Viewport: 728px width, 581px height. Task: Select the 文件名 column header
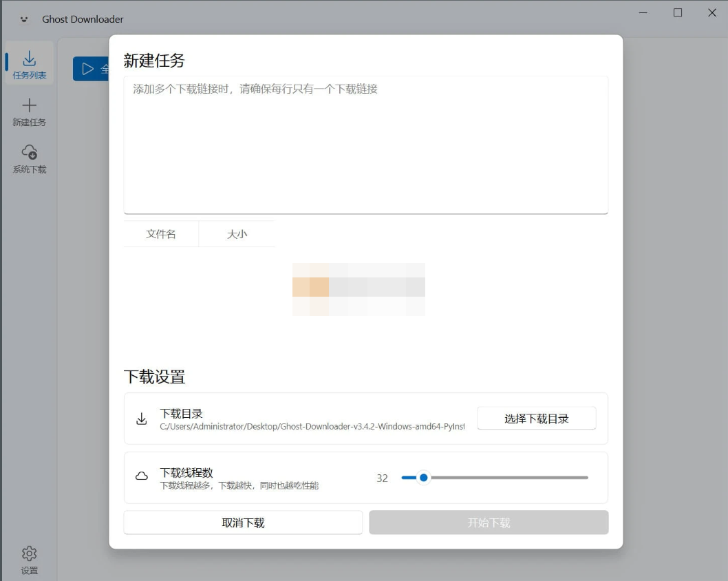click(x=161, y=234)
